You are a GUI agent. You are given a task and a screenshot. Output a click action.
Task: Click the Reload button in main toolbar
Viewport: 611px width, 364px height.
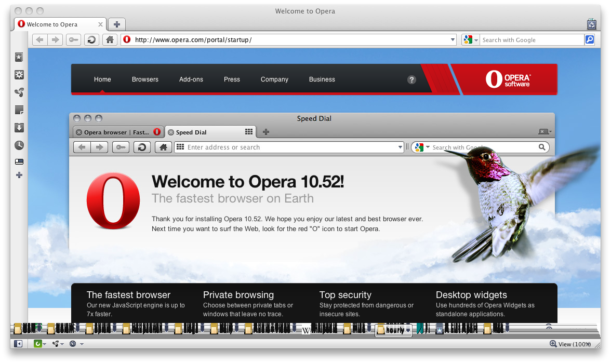[x=91, y=40]
